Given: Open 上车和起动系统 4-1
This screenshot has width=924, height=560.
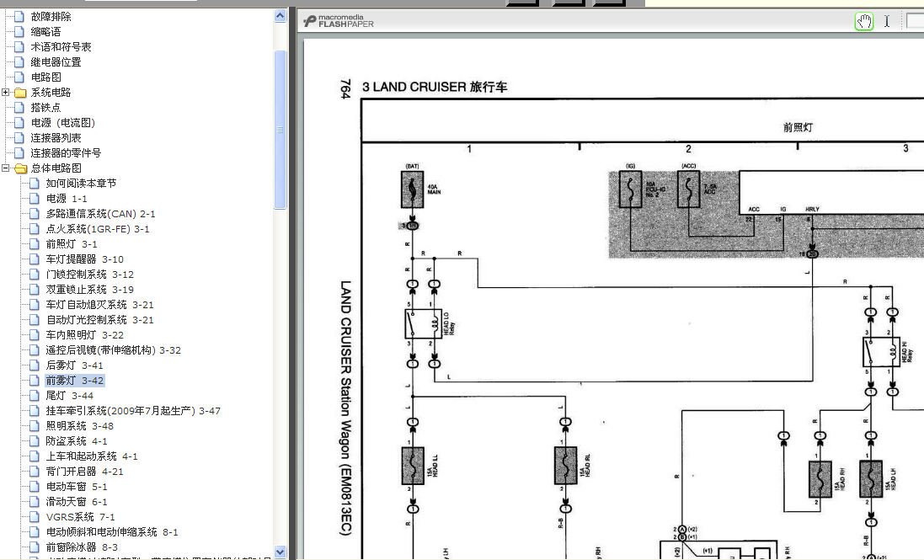Looking at the screenshot, I should [92, 456].
